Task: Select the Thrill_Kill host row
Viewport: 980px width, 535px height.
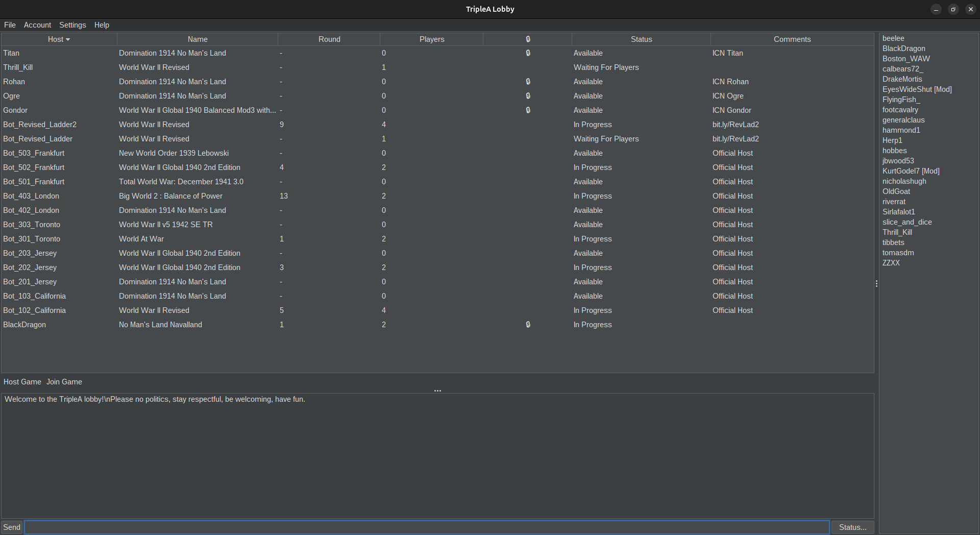Action: coord(437,67)
